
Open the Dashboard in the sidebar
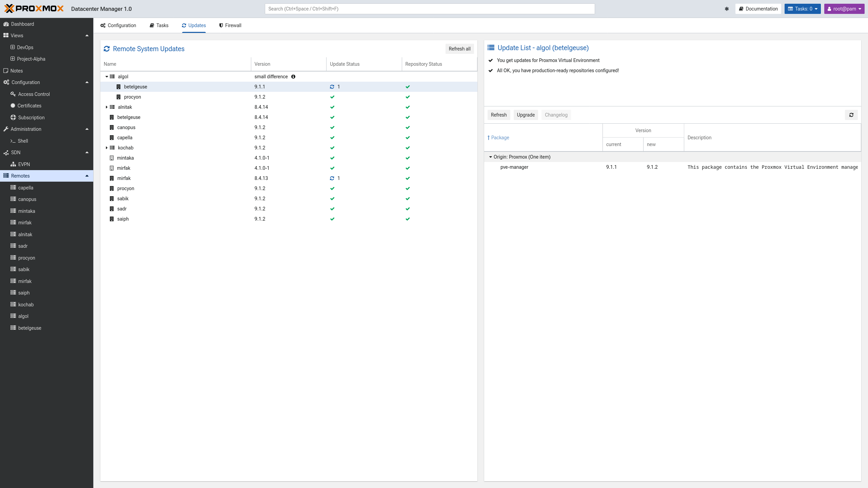coord(22,24)
